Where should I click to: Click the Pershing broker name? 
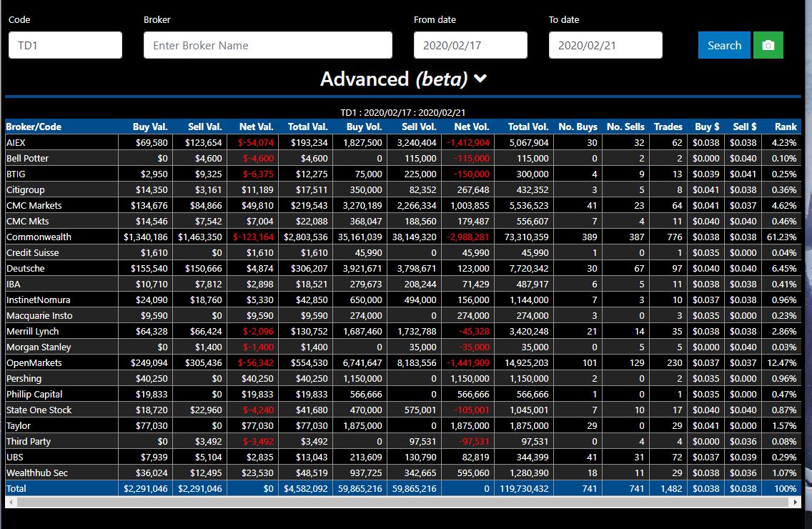tap(24, 379)
